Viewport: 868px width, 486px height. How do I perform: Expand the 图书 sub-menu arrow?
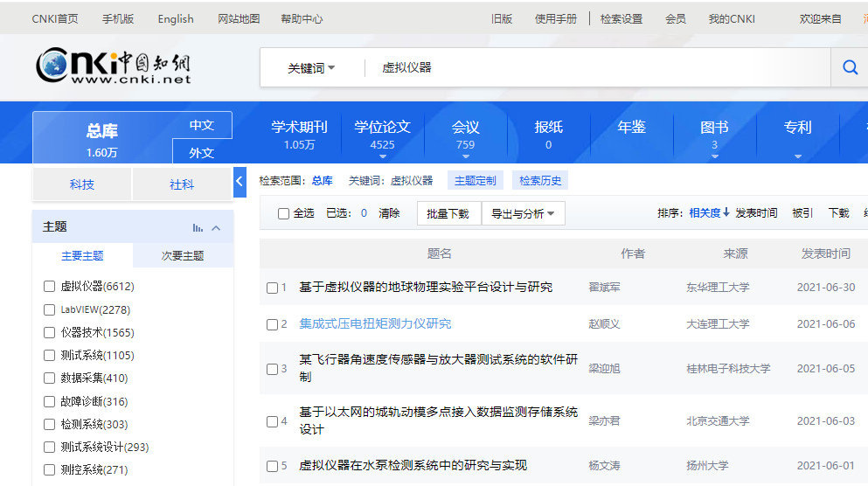(715, 156)
